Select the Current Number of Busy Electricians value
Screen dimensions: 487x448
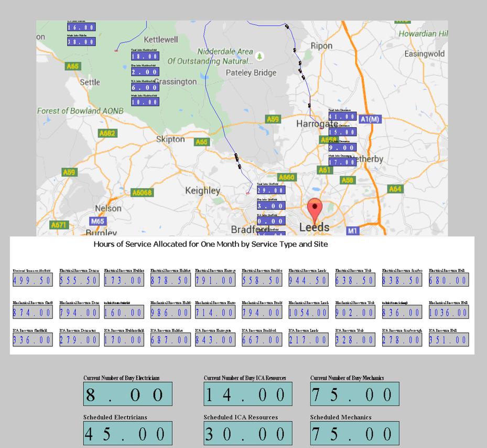tap(128, 394)
